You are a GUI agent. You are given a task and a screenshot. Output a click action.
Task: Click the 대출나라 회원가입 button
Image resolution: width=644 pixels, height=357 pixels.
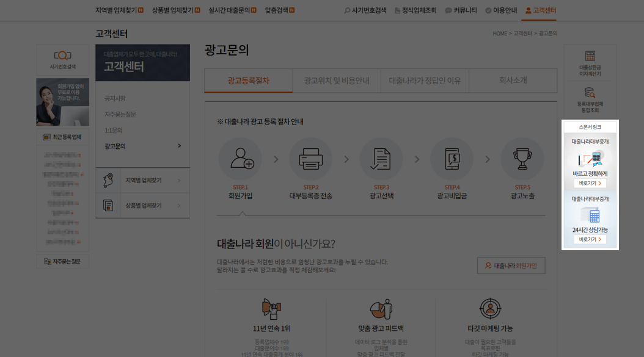point(511,265)
